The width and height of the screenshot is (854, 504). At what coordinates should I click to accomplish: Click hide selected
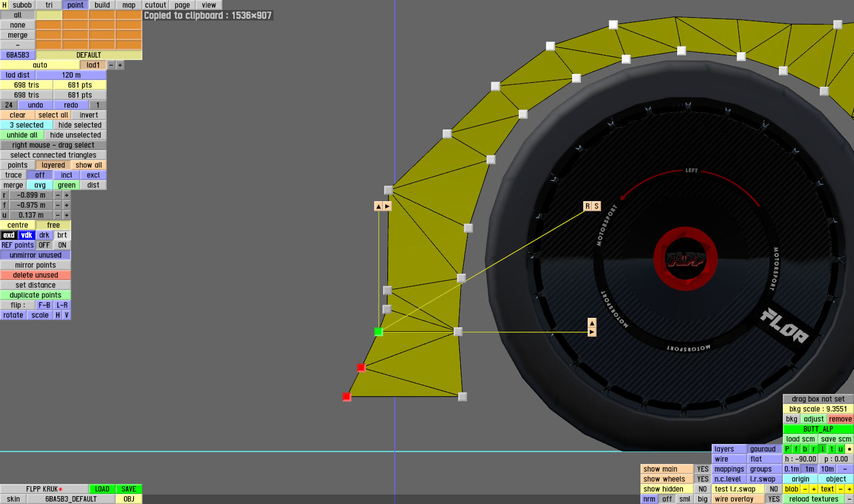pos(80,125)
